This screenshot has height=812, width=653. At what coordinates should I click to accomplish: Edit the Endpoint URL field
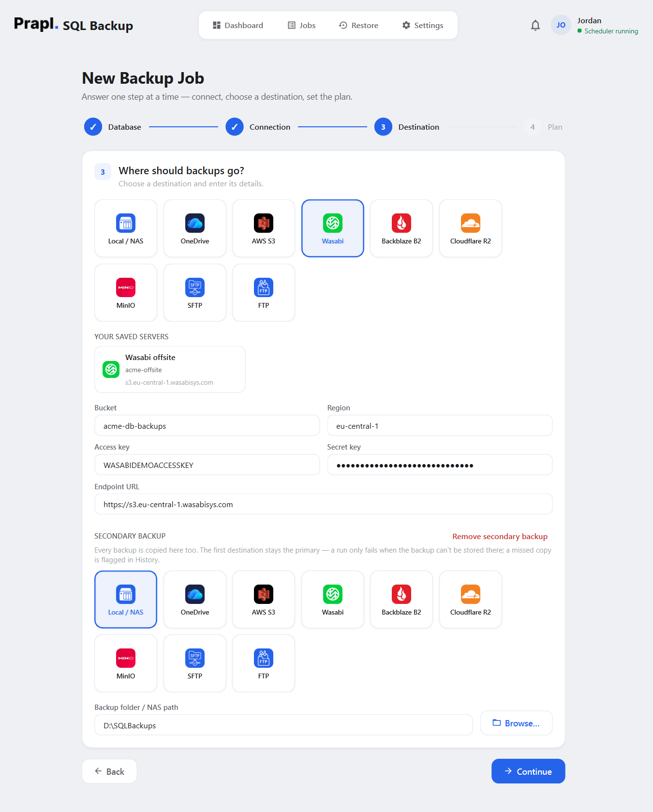click(x=324, y=504)
